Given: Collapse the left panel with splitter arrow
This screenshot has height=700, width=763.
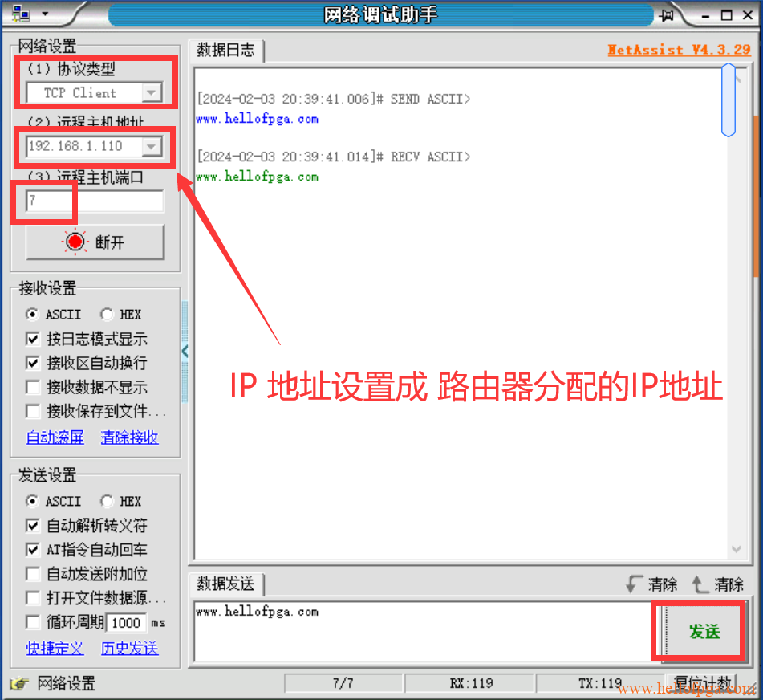Looking at the screenshot, I should (x=185, y=351).
